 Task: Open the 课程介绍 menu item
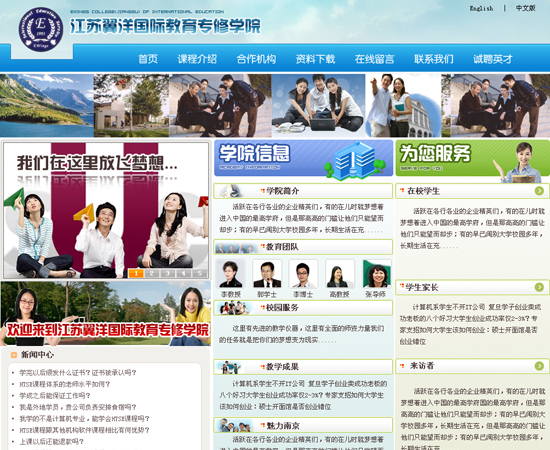[197, 59]
